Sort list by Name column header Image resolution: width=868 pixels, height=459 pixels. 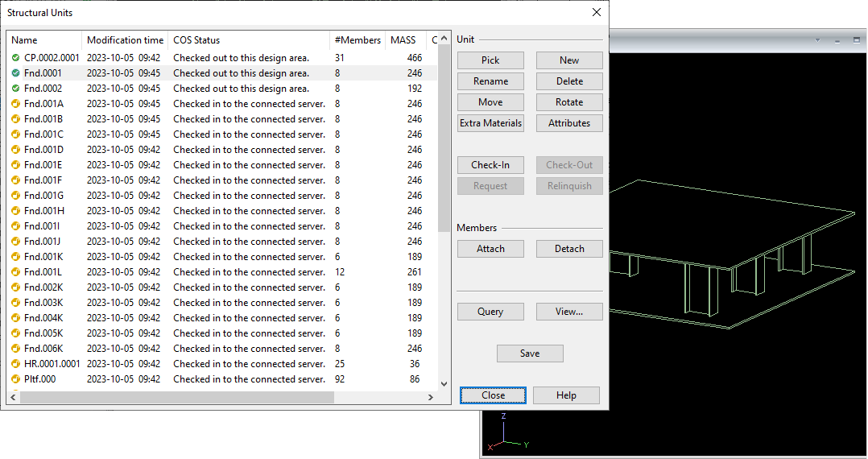click(x=44, y=40)
